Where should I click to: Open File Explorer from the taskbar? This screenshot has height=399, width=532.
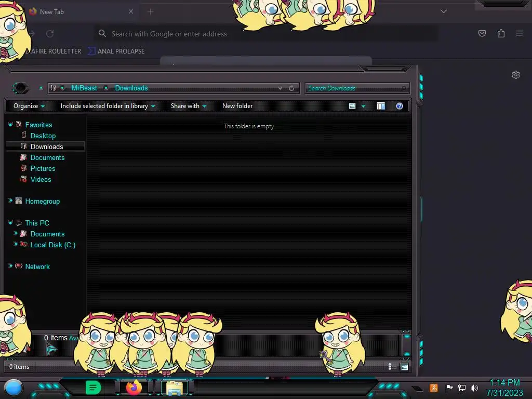175,388
